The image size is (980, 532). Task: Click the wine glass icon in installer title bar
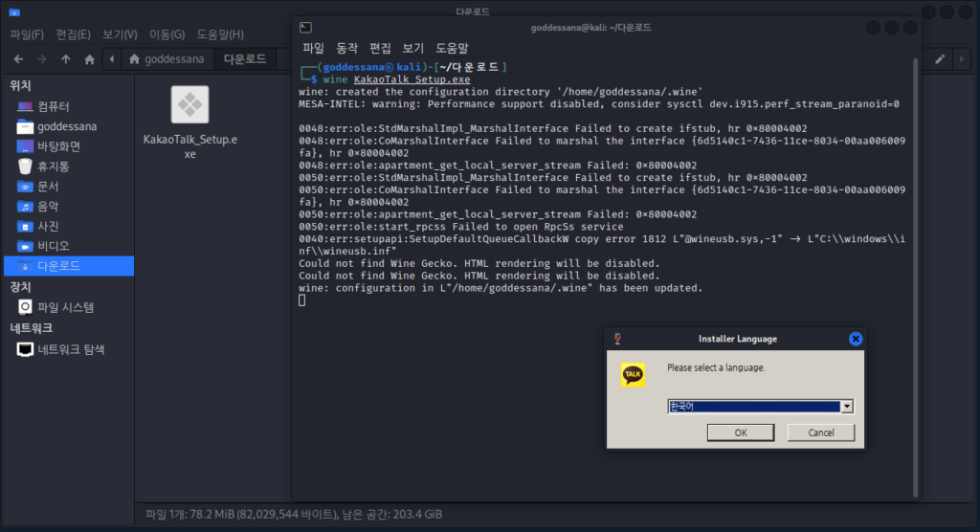point(617,339)
